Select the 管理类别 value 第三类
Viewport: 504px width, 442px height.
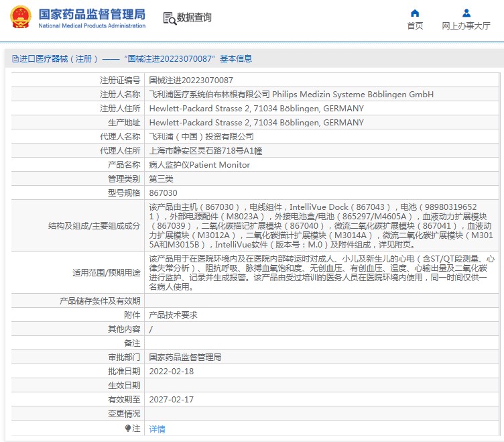(161, 178)
